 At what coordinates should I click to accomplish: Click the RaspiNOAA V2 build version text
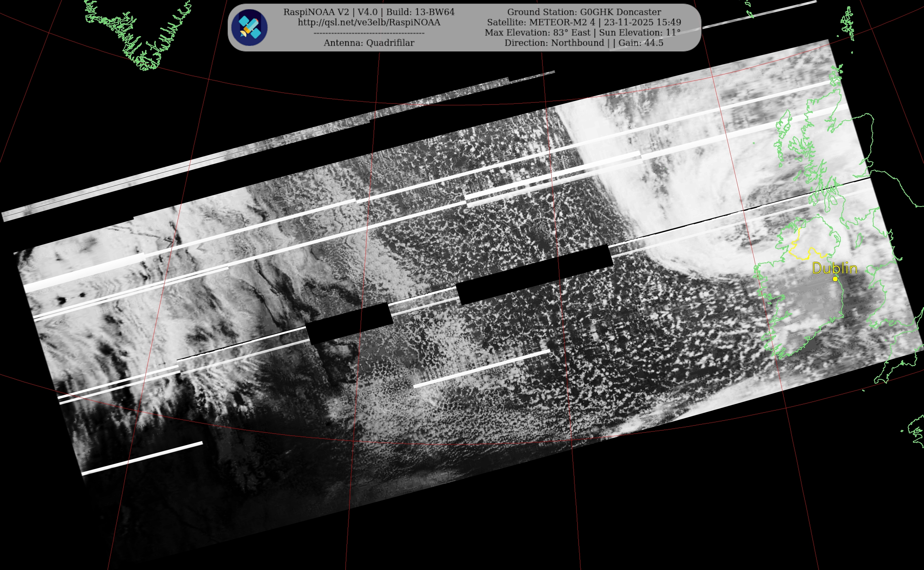click(369, 12)
